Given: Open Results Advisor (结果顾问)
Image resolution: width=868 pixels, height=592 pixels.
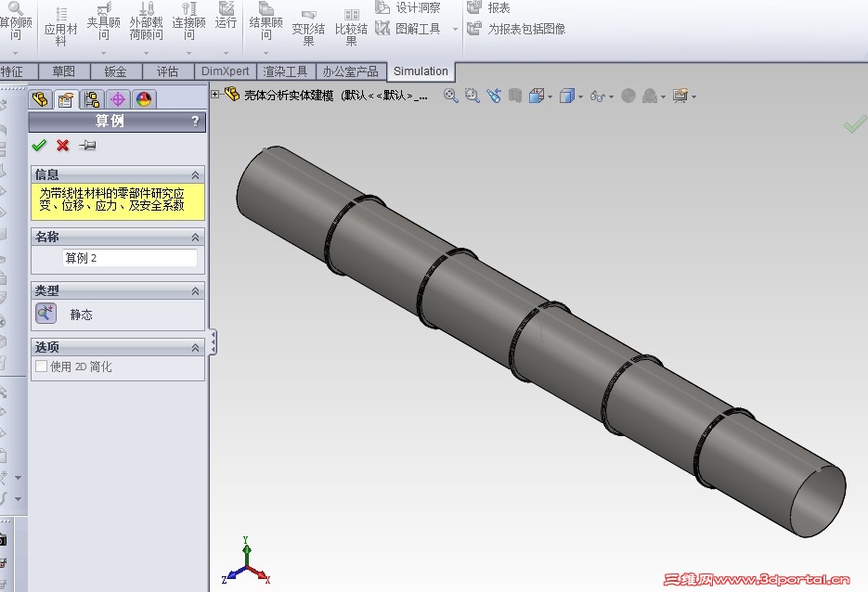Looking at the screenshot, I should [x=266, y=21].
